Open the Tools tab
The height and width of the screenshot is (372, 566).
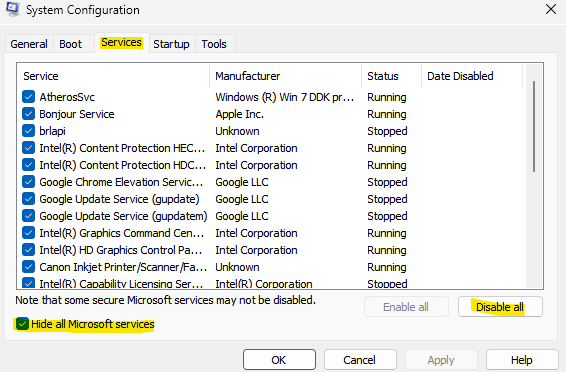coord(214,44)
